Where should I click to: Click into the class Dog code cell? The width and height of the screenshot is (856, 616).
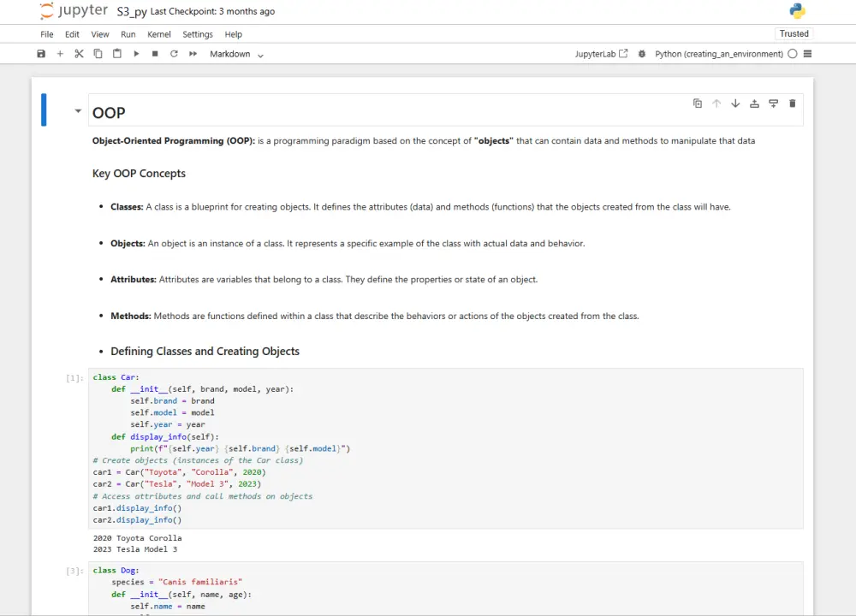pos(445,588)
